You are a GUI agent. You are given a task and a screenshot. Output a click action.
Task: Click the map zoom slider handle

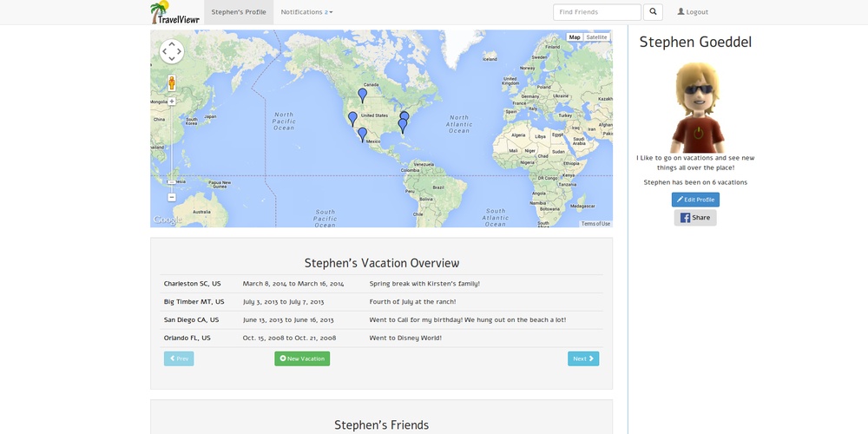[172, 181]
